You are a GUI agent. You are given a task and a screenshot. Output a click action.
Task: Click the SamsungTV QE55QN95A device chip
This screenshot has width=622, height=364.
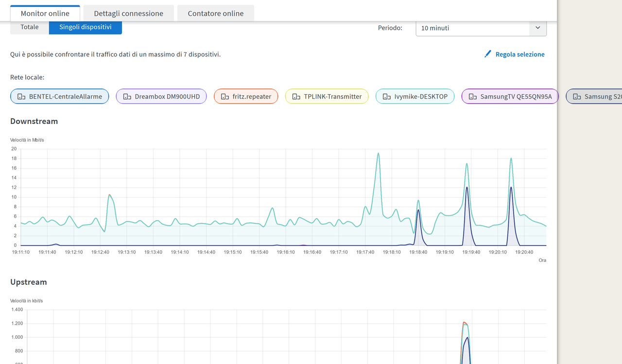pos(510,96)
